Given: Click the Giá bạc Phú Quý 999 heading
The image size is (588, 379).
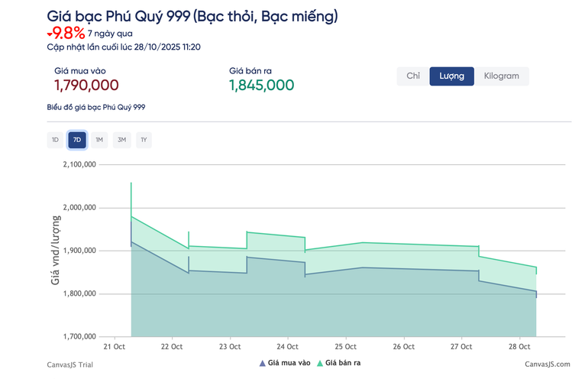Looking at the screenshot, I should (192, 16).
